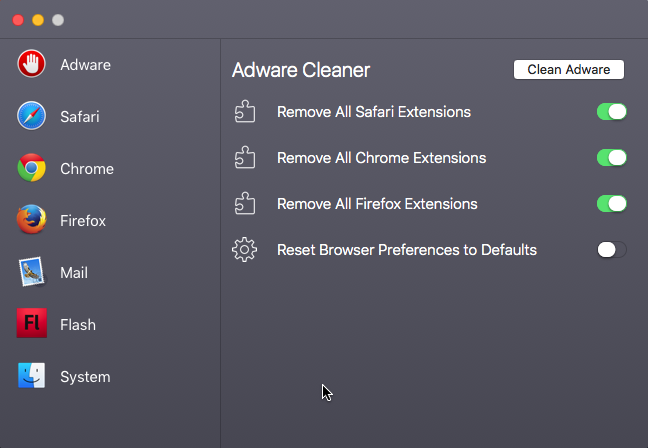Click the Firefox logo in the sidebar
648x448 pixels.
point(32,220)
